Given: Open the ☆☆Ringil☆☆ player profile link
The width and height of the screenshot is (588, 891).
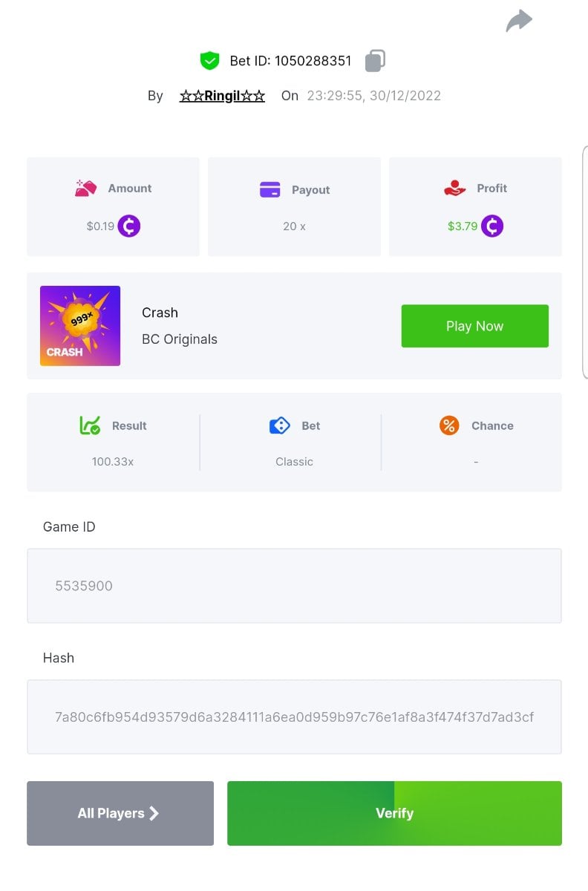Looking at the screenshot, I should point(222,96).
